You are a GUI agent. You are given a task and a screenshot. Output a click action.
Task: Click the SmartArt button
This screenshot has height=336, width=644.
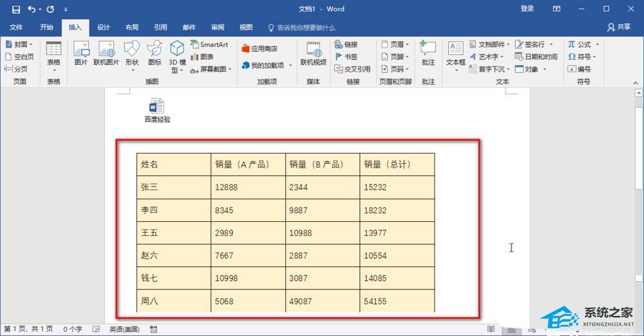point(209,44)
